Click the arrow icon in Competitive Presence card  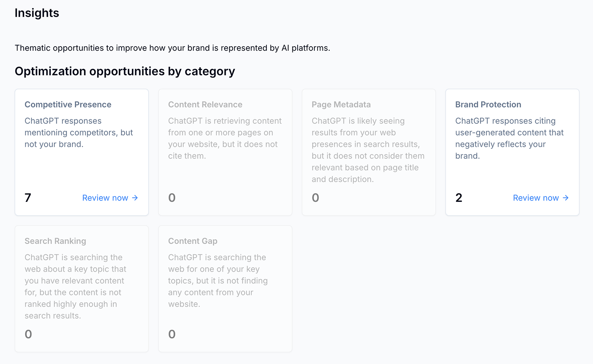(135, 198)
